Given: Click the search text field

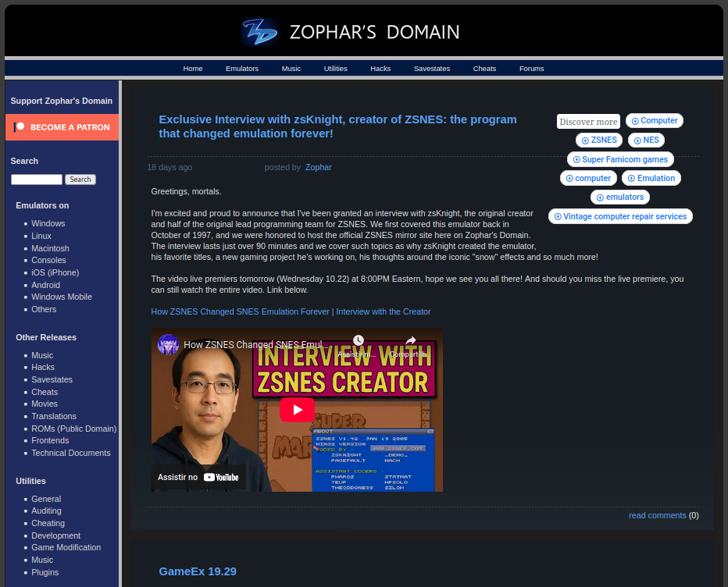Looking at the screenshot, I should (36, 180).
